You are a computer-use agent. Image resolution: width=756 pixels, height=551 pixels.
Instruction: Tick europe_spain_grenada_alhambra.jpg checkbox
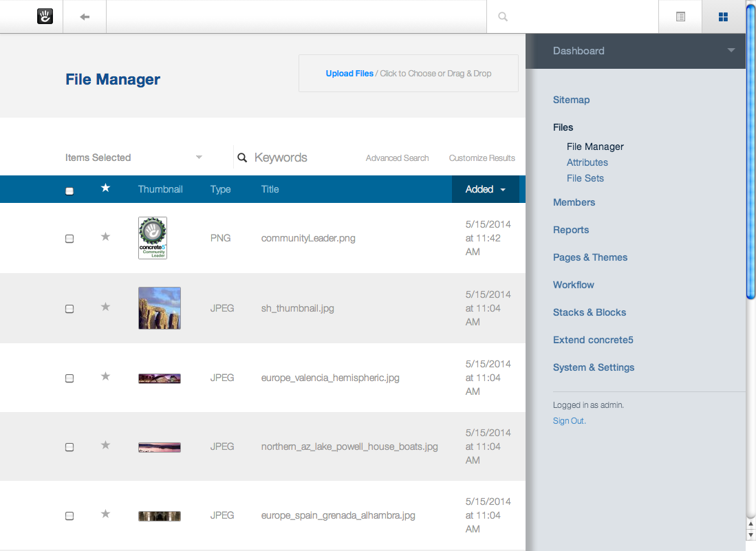pos(69,516)
